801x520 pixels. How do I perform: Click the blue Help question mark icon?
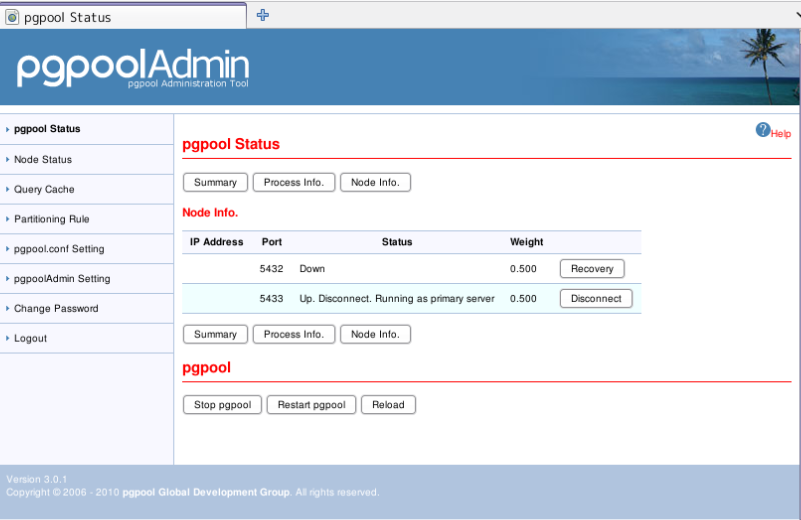coord(763,130)
